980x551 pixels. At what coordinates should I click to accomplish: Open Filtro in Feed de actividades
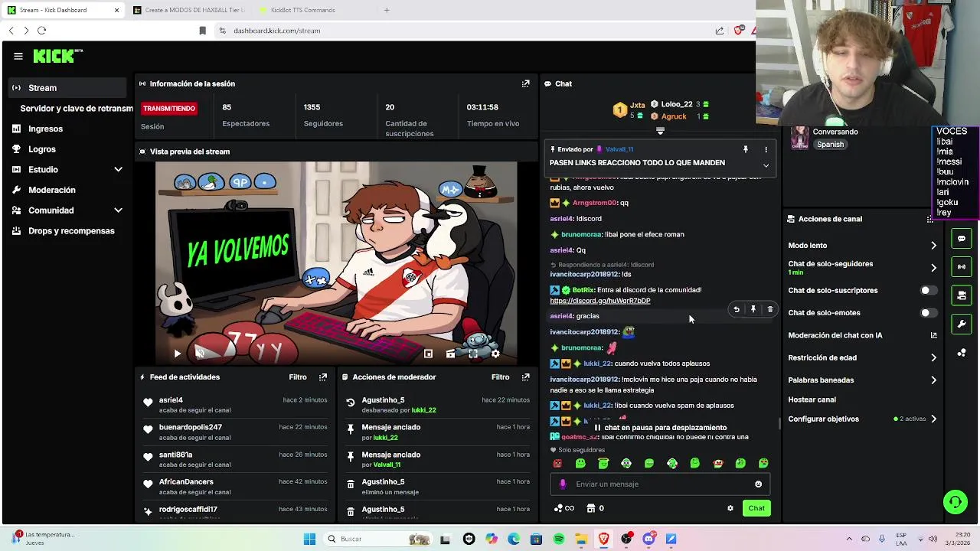click(298, 377)
